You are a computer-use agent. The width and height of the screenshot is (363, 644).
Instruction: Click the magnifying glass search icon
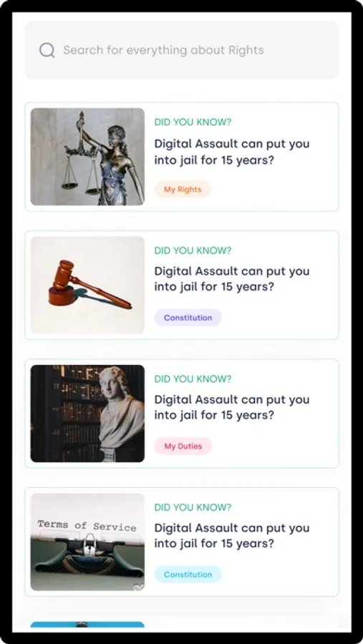47,50
